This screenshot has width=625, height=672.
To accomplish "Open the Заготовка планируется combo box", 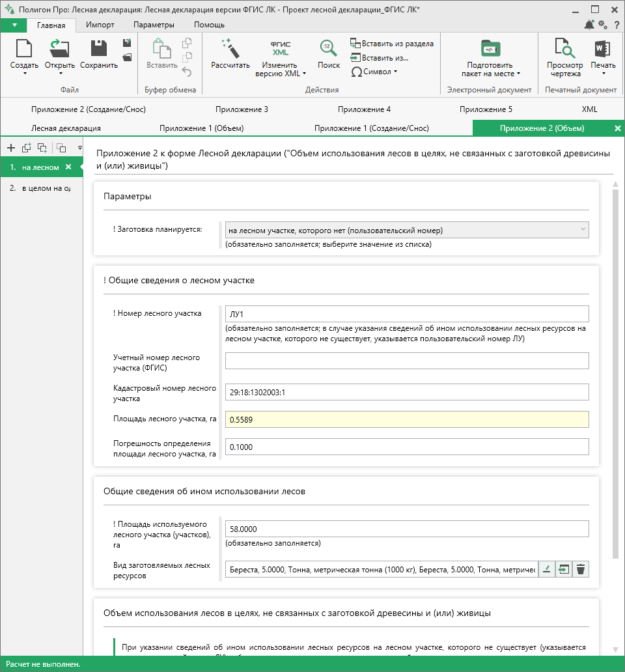I will pos(407,230).
